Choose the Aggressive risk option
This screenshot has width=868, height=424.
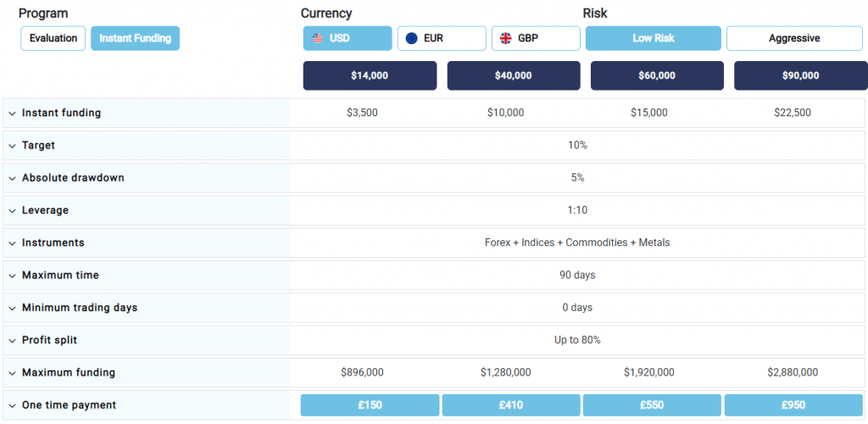point(794,39)
